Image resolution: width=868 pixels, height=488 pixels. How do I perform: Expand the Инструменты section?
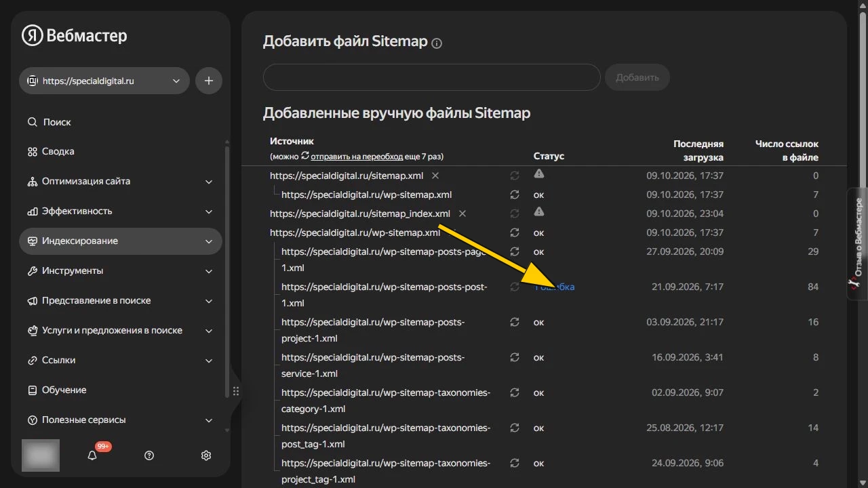[121, 270]
